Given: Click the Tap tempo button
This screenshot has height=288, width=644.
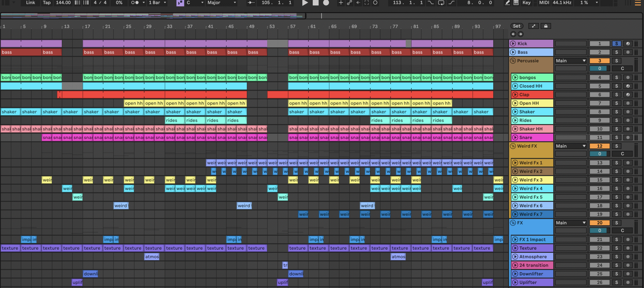Looking at the screenshot, I should [x=47, y=3].
